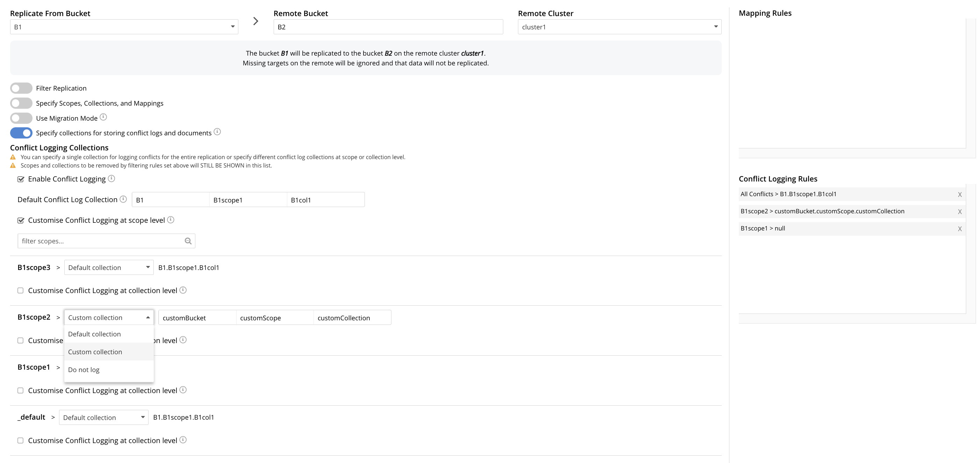This screenshot has height=463, width=980.
Task: Check collection level logging under B1scope3
Action: 21,291
